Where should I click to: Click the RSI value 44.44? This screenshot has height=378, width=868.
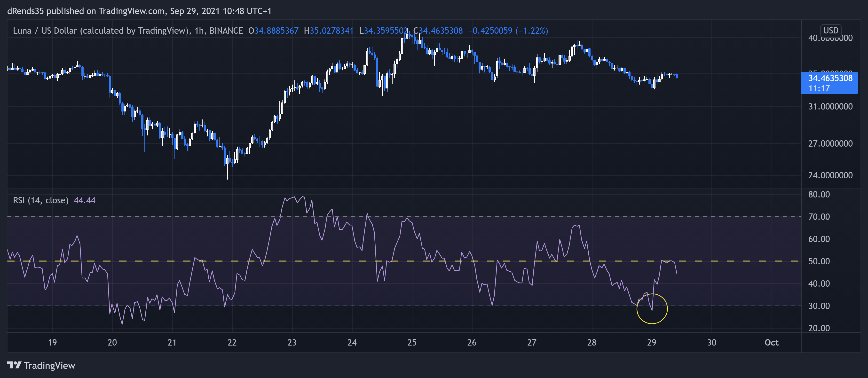(85, 200)
